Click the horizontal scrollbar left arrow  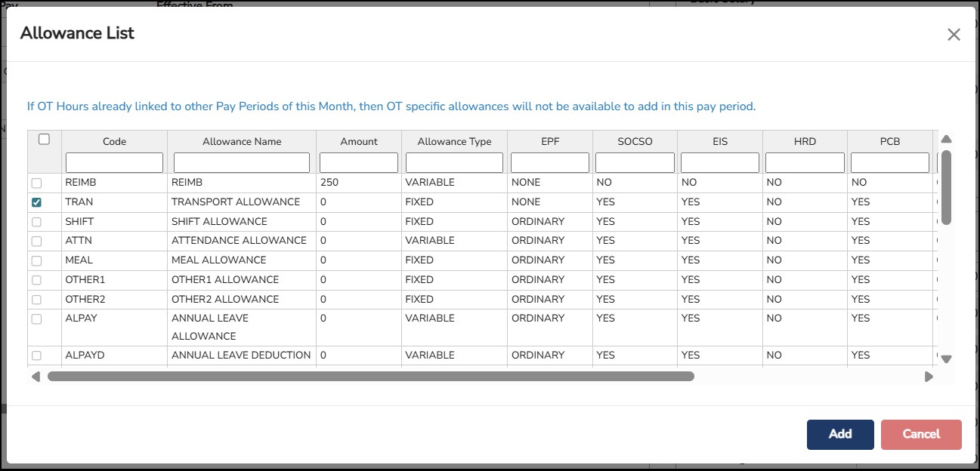coord(36,376)
